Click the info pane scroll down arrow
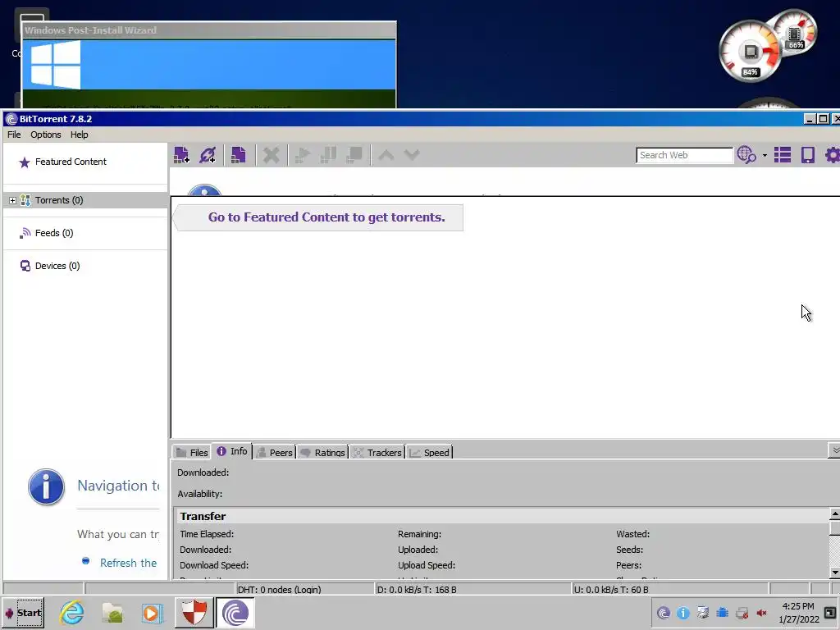 (834, 572)
